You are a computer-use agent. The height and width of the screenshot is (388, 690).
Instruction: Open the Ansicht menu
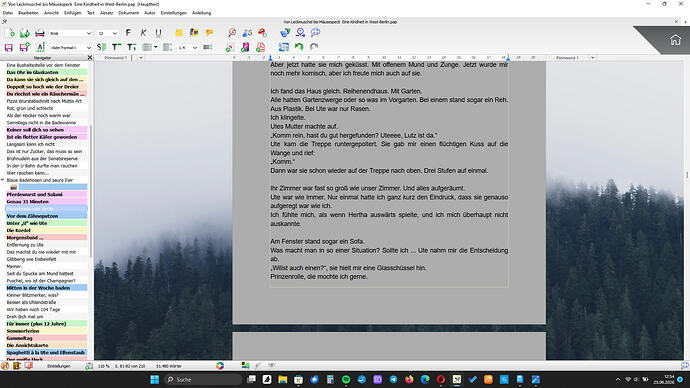pos(51,13)
